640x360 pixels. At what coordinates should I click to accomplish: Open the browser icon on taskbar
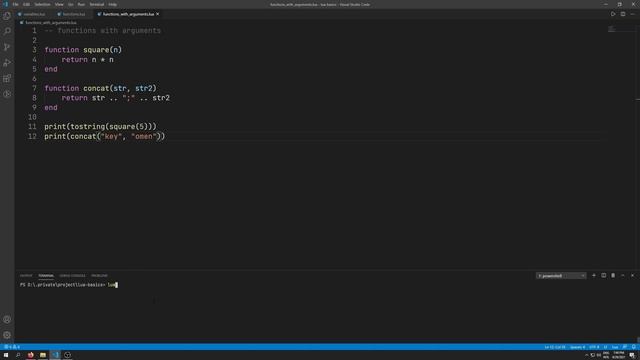click(31, 355)
